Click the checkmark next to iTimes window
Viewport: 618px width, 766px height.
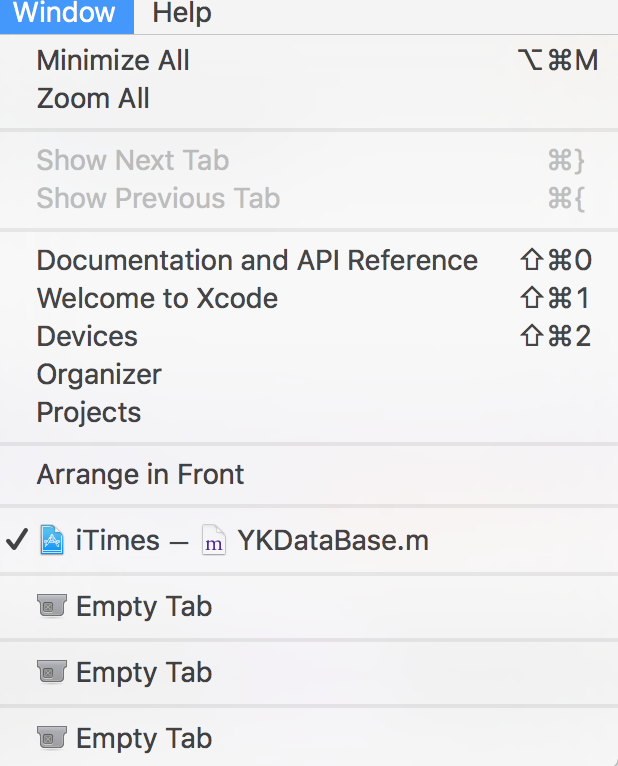pos(16,541)
